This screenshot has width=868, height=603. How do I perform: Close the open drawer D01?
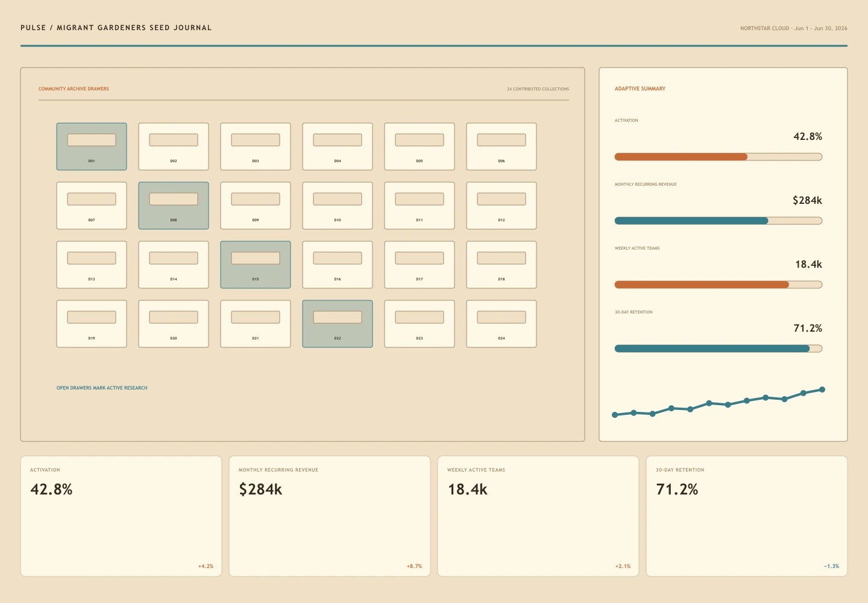(92, 147)
